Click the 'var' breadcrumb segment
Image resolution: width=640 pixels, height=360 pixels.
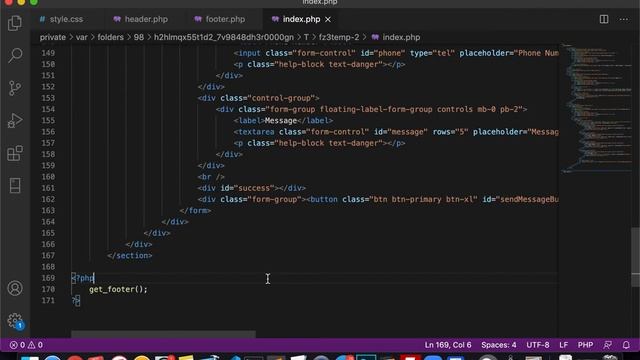(x=82, y=37)
